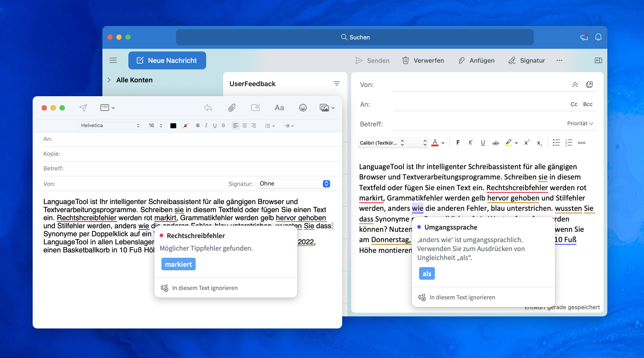Open the markup attachment icon in Mail
644x358 pixels.
255,107
